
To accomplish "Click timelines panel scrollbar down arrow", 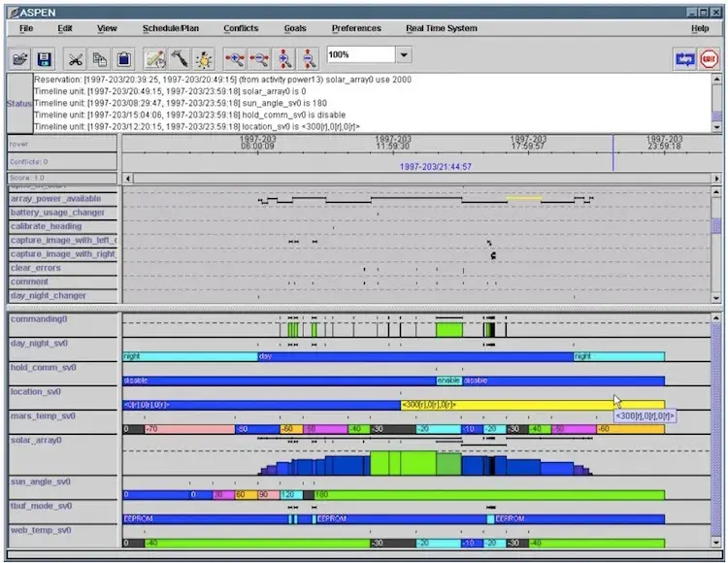I will pos(716,542).
